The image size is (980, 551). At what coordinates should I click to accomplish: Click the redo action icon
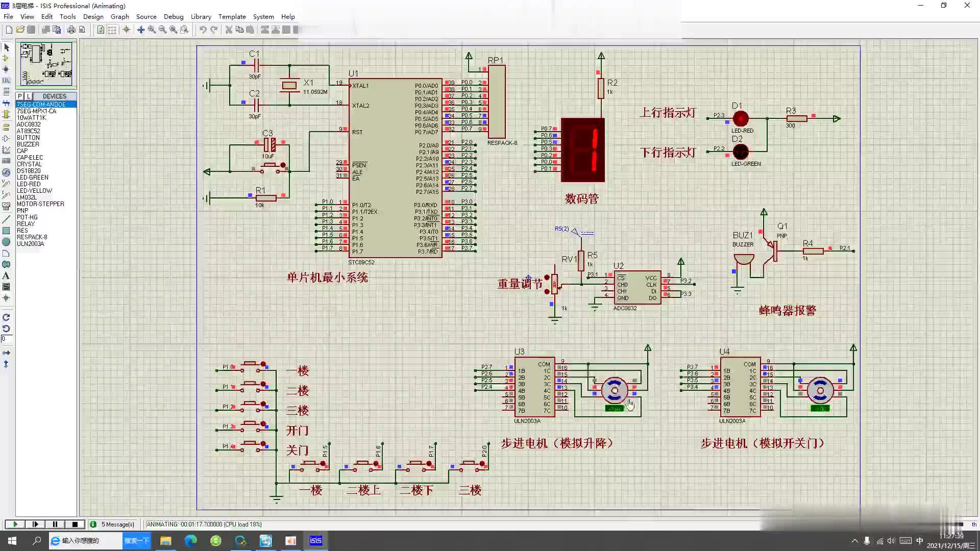pos(214,29)
